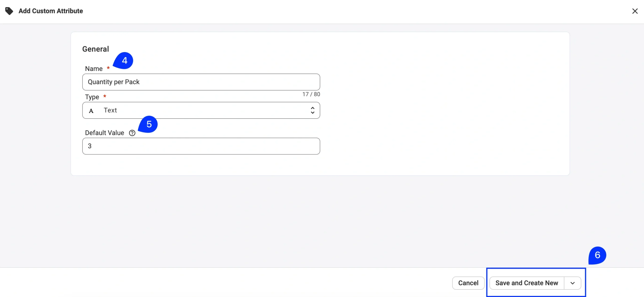Click the Type field label
The height and width of the screenshot is (297, 644).
[92, 97]
